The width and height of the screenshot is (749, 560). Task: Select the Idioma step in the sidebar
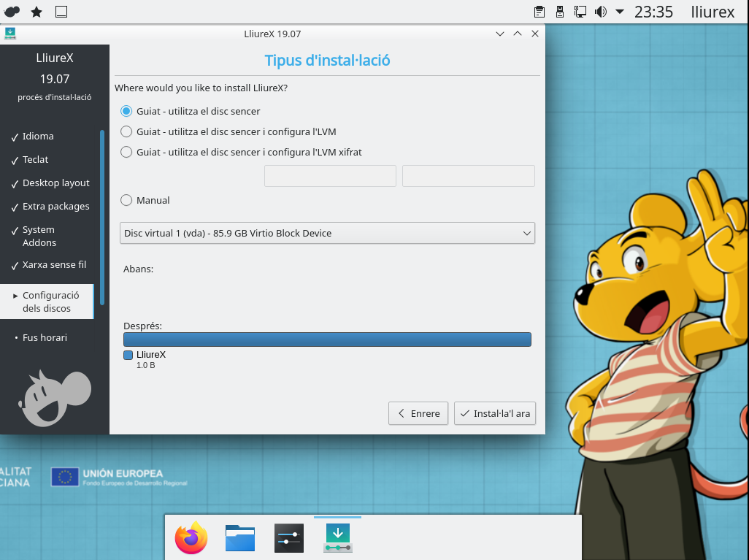click(38, 137)
